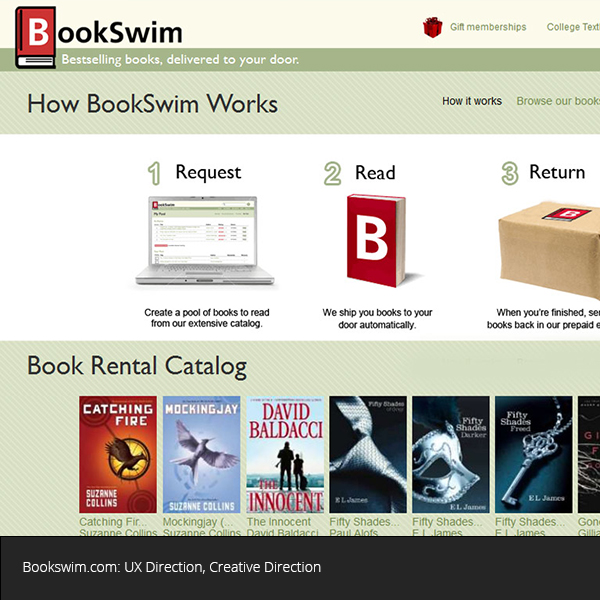This screenshot has width=600, height=600.
Task: Open the Catching Fire book cover
Action: 118,455
